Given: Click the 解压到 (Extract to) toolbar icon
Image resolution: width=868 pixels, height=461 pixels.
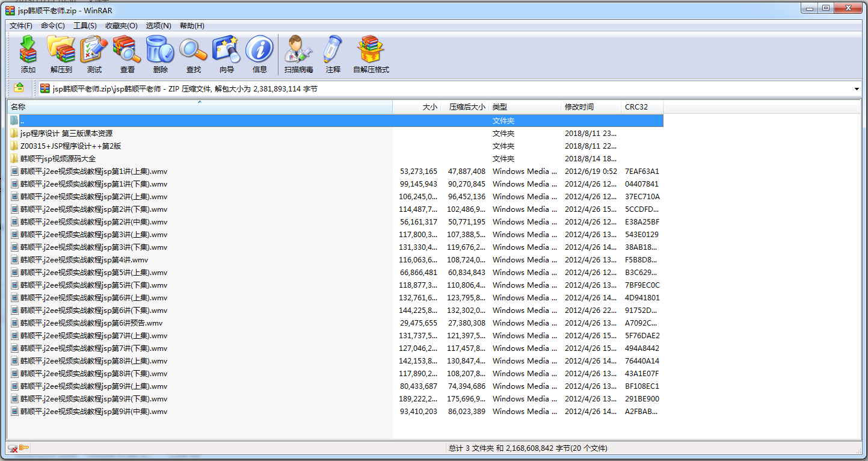Looking at the screenshot, I should 61,49.
